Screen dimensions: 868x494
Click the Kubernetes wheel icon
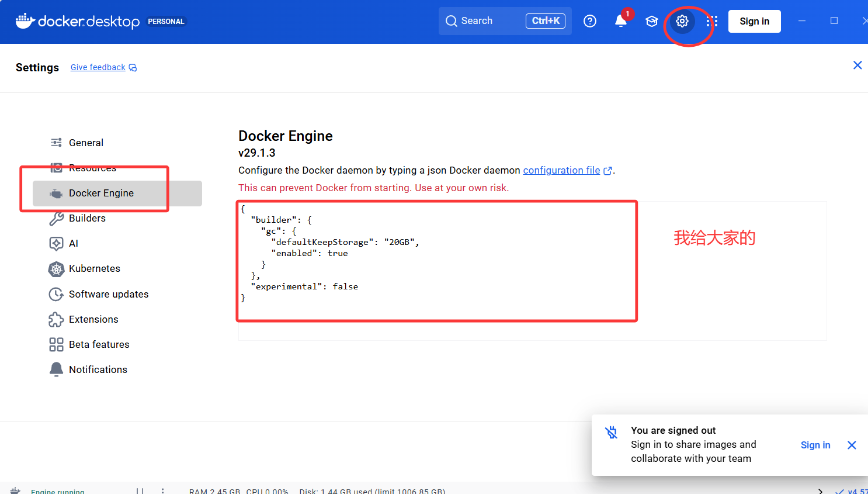coord(56,269)
